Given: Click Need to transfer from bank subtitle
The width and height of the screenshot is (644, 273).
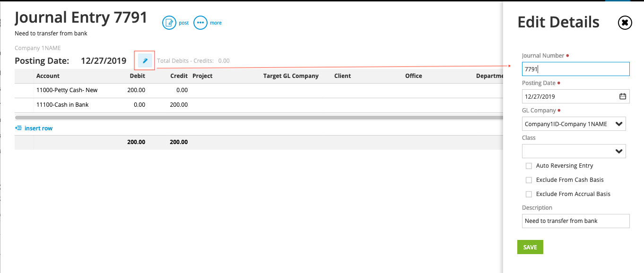Looking at the screenshot, I should [x=51, y=34].
